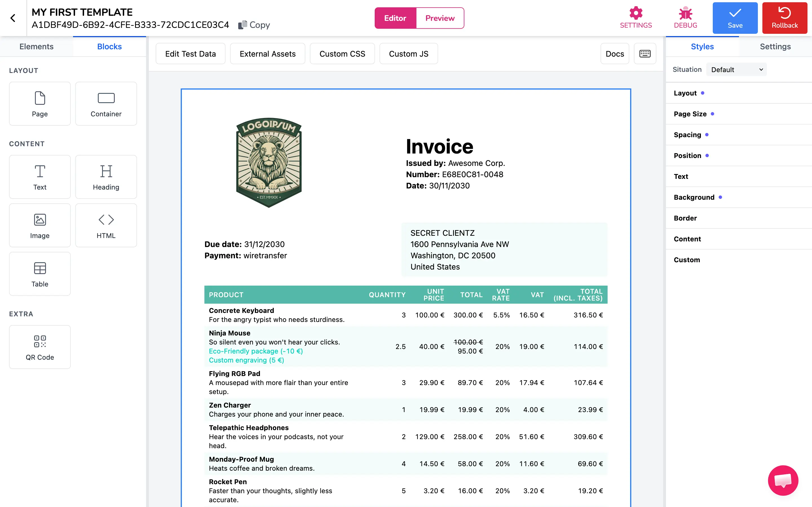Open the support chat bubble
812x507 pixels.
tap(783, 480)
